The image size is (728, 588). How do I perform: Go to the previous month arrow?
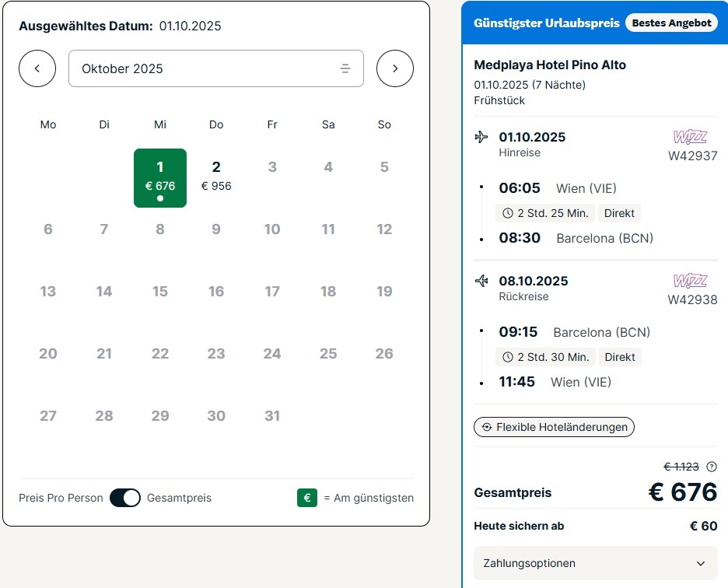tap(37, 68)
